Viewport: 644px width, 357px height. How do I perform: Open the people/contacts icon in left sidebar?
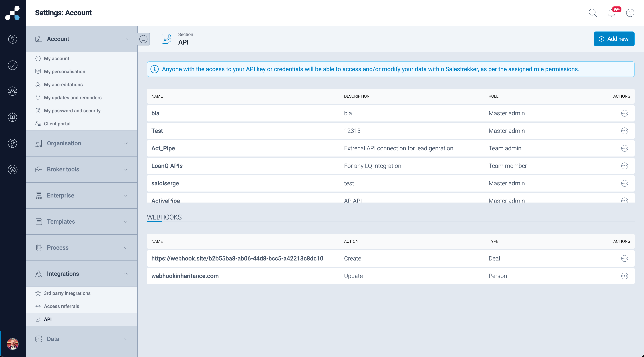click(12, 91)
